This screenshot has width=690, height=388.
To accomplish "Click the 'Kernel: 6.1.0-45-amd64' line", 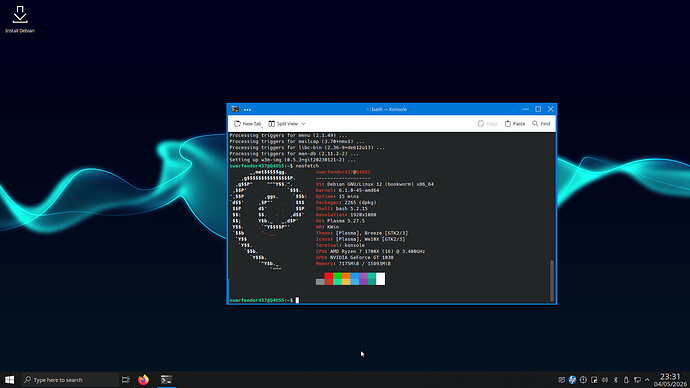I will coord(347,190).
